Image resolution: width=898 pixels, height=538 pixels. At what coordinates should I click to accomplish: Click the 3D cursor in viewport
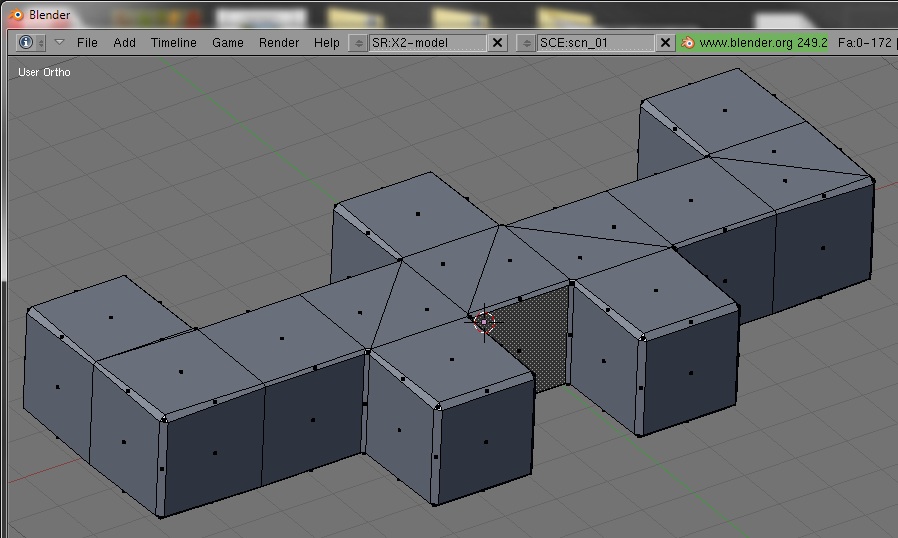[485, 322]
